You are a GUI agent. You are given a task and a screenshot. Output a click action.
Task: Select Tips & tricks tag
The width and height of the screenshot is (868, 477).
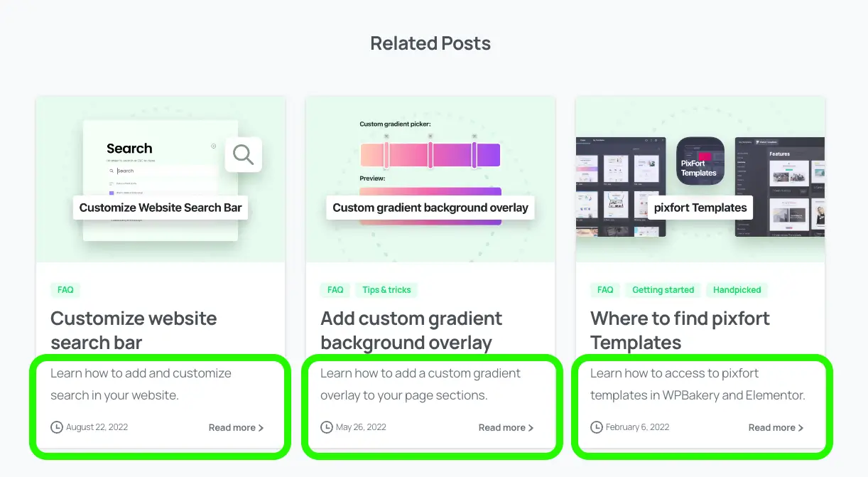pyautogui.click(x=386, y=290)
